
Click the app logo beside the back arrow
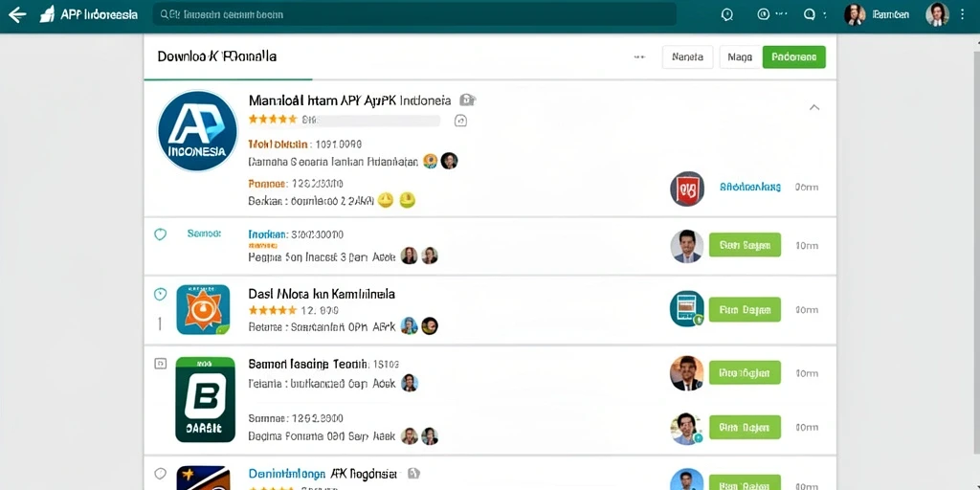(x=48, y=15)
